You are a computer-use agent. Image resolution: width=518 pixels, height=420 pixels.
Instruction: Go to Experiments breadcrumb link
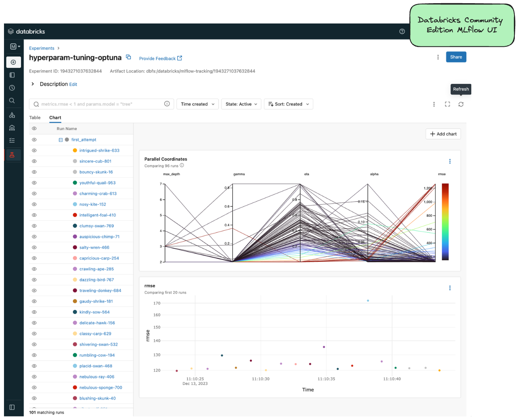pos(42,48)
